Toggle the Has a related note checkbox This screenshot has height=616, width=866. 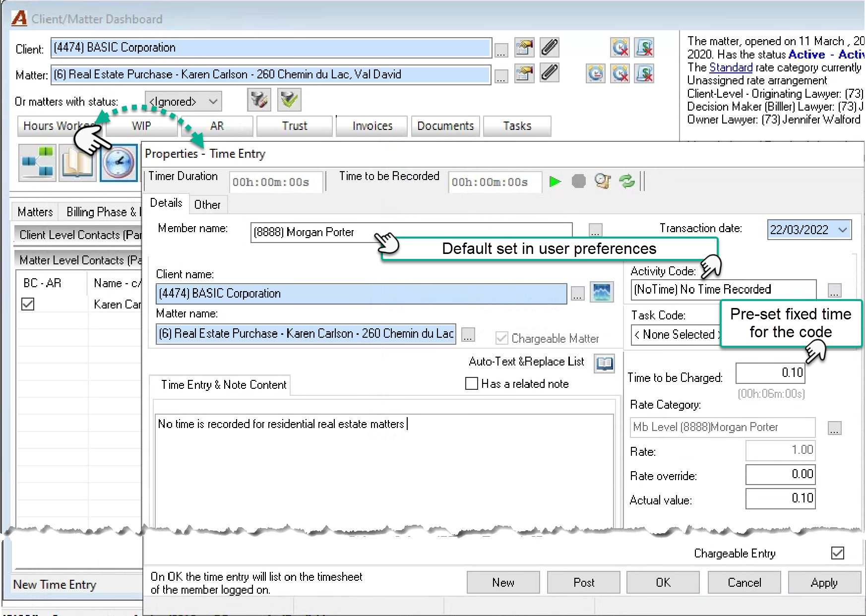(x=472, y=383)
